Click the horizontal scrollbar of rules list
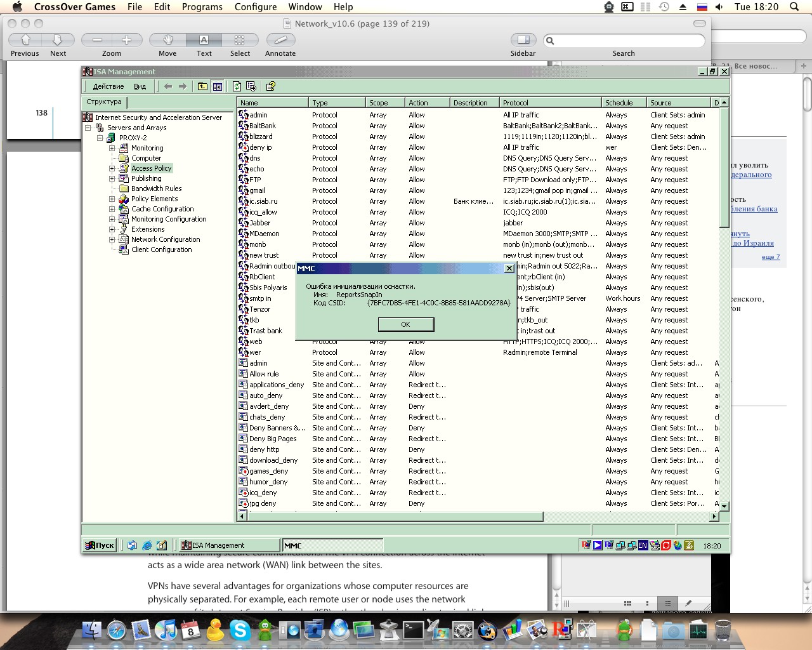 pos(393,517)
